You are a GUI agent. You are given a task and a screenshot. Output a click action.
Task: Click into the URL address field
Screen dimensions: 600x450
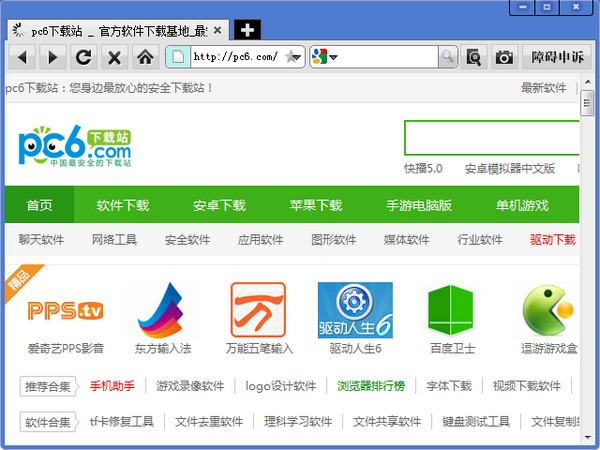237,57
